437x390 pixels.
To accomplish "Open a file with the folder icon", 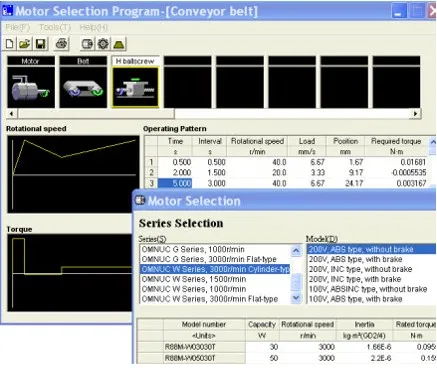I will point(25,44).
